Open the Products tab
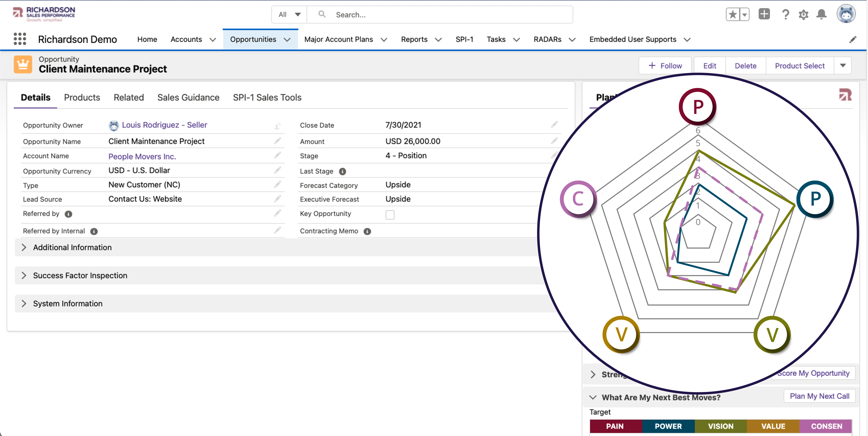This screenshot has height=436, width=868. [82, 97]
